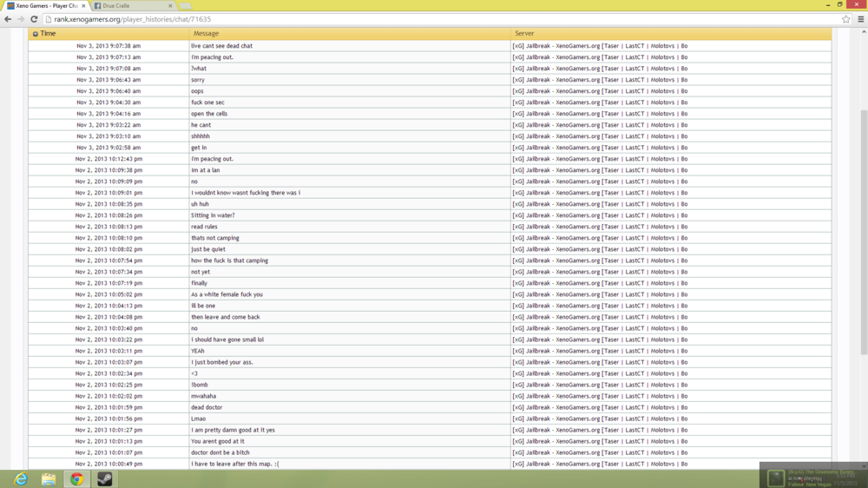Select message 'You arent good at it'

[218, 441]
